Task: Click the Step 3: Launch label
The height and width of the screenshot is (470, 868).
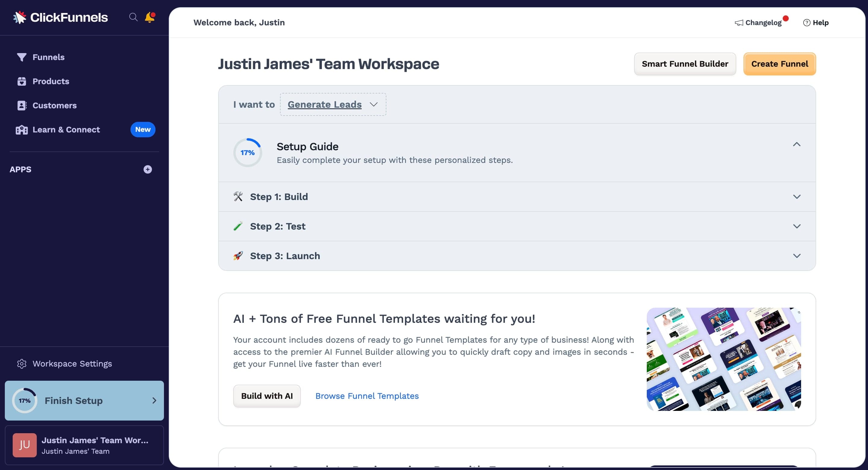Action: 285,256
